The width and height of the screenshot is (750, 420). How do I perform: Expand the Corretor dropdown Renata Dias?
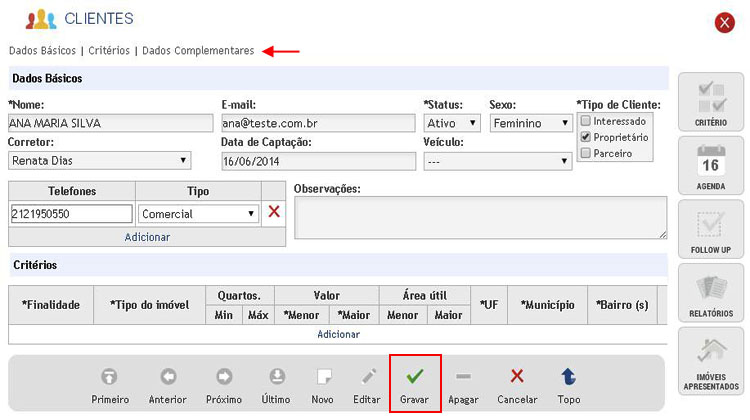tap(99, 160)
